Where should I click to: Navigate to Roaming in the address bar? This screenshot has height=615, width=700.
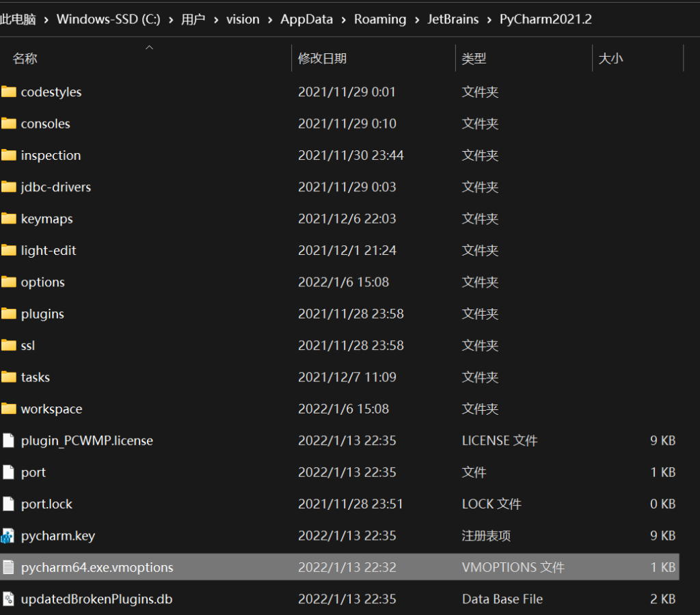point(380,19)
